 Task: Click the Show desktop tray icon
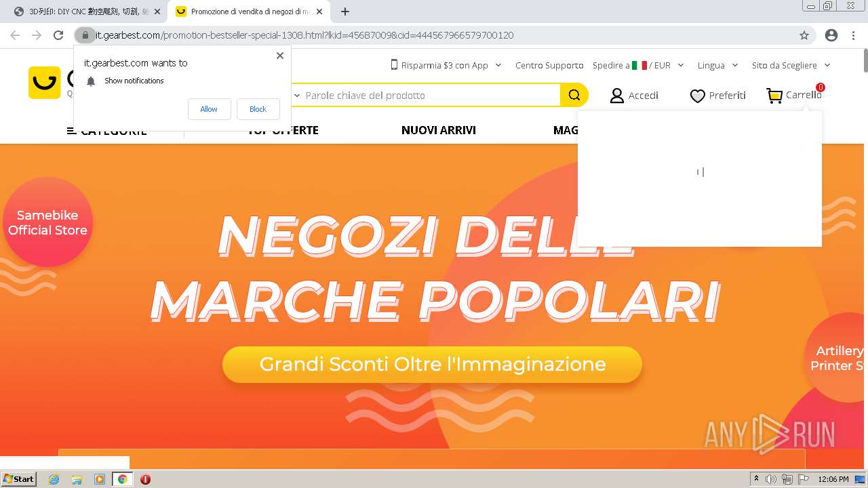pyautogui.click(x=861, y=479)
